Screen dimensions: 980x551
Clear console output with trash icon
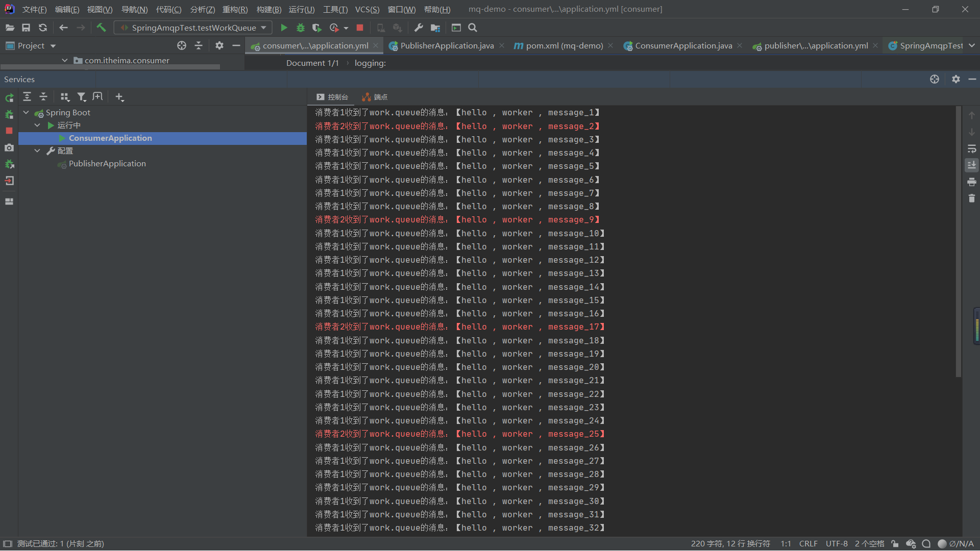coord(972,198)
